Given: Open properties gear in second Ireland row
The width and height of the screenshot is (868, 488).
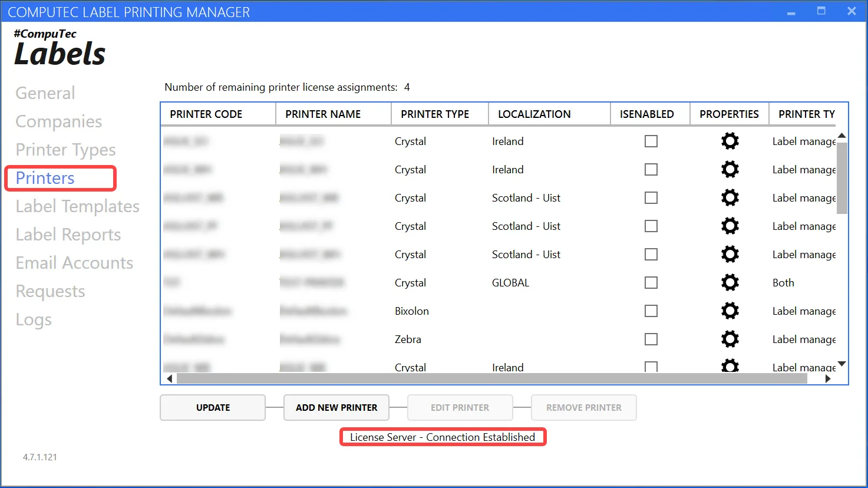Looking at the screenshot, I should (x=730, y=170).
